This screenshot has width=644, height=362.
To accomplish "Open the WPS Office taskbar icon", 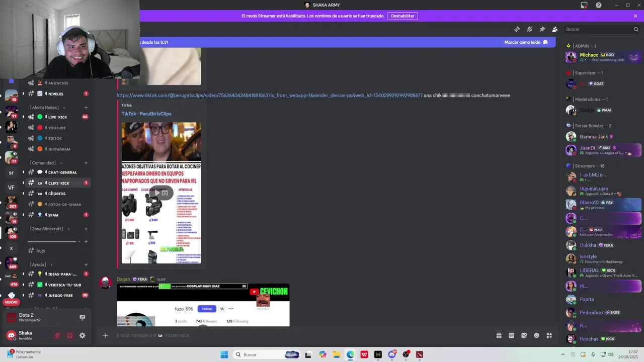I will (364, 354).
